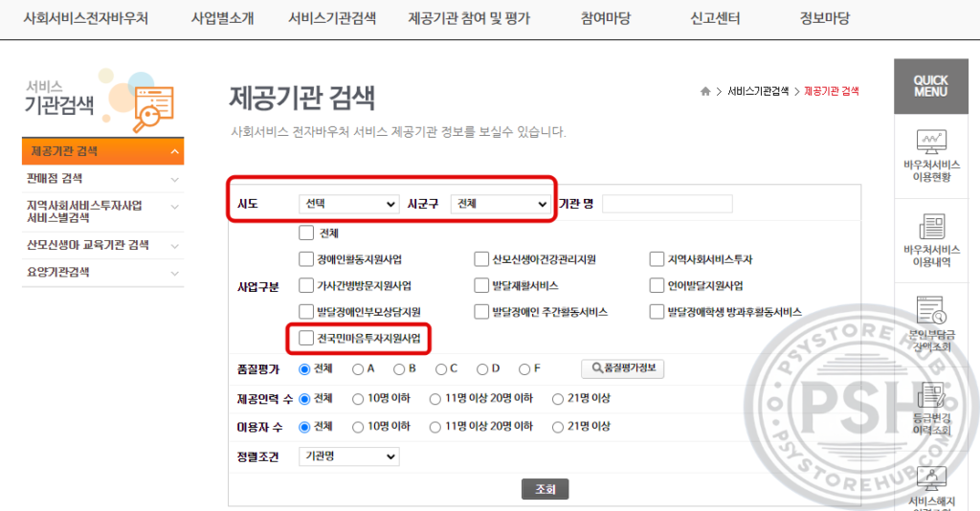The width and height of the screenshot is (980, 511).
Task: Click the 품질평가정보 button
Action: (623, 368)
